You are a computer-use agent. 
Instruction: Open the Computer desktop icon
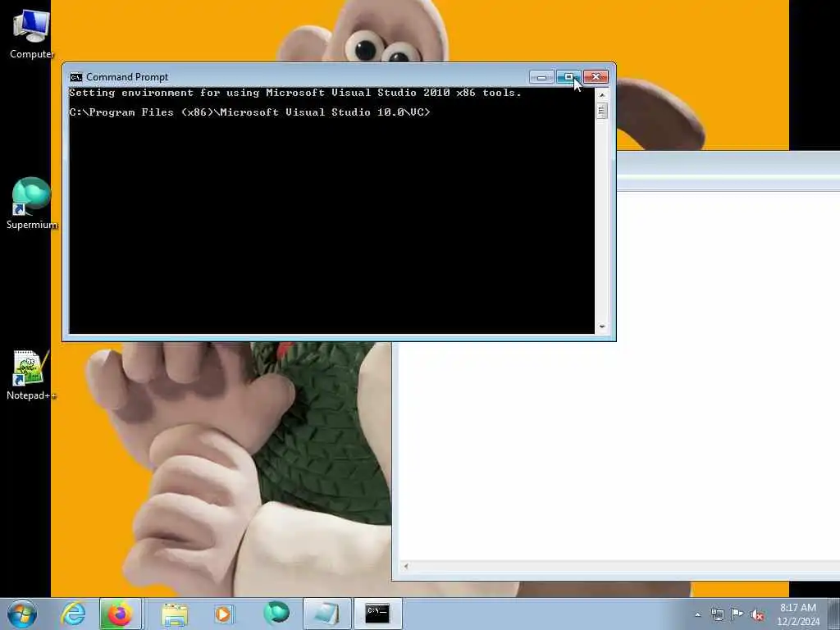(31, 34)
